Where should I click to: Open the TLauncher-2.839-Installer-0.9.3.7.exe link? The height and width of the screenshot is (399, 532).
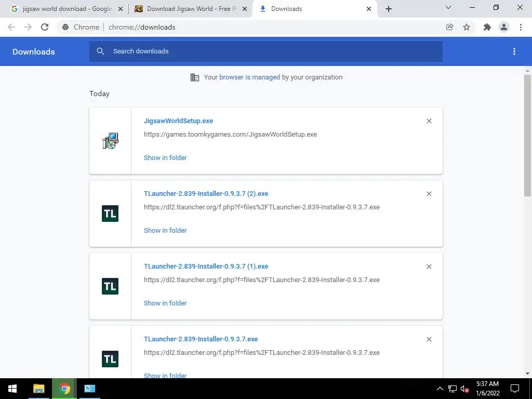click(201, 339)
